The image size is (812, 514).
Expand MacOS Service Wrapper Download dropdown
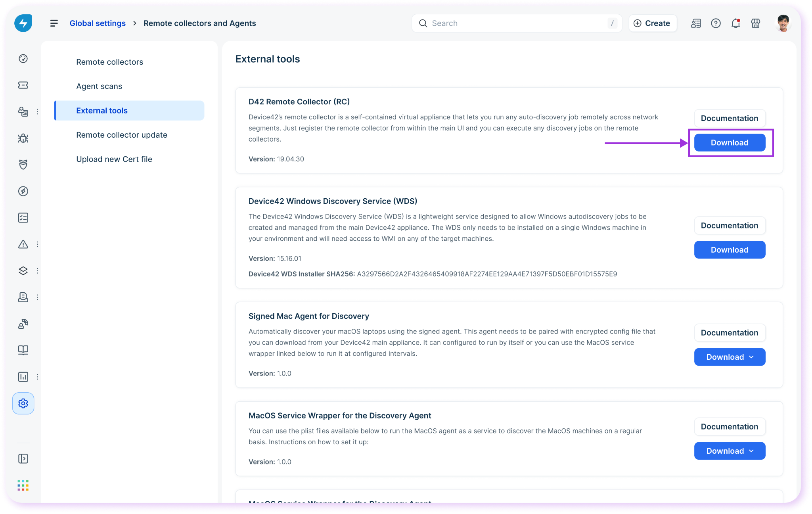(x=730, y=451)
